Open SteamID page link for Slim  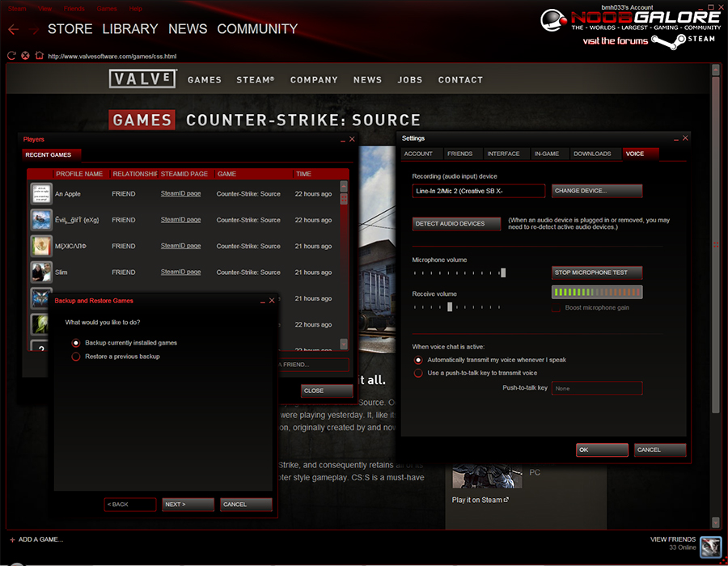pyautogui.click(x=180, y=272)
